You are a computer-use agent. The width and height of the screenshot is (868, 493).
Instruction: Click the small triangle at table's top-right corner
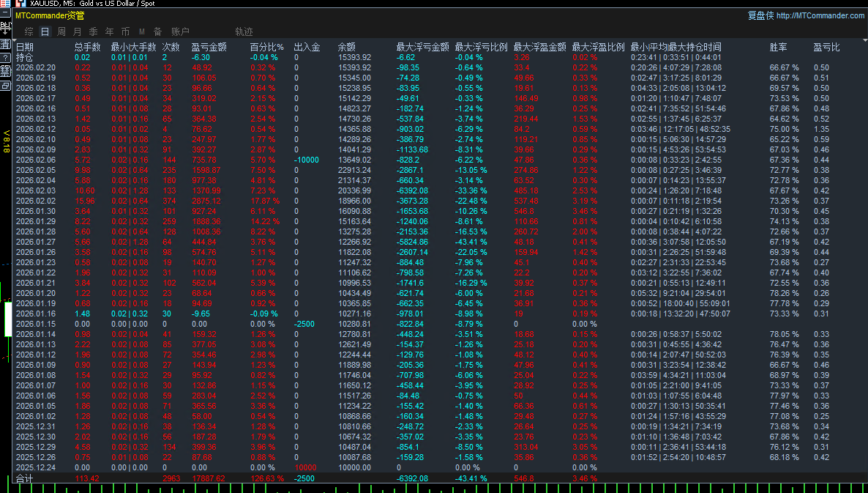pyautogui.click(x=865, y=40)
